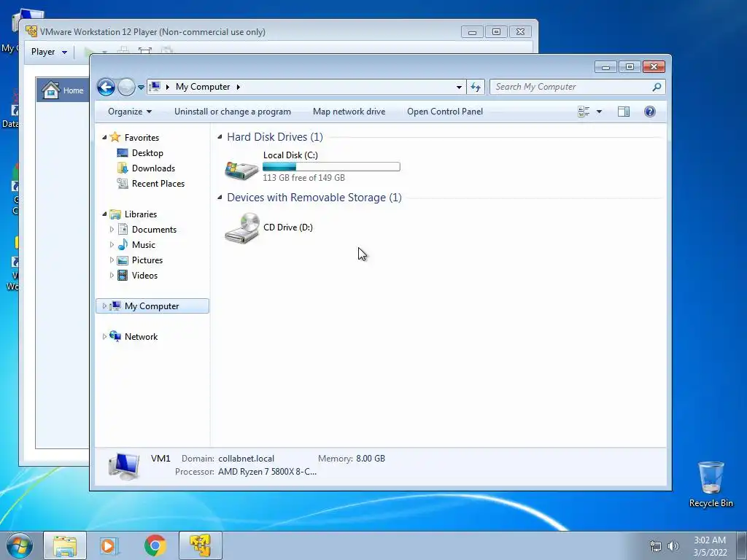Viewport: 747px width, 560px height.
Task: Click the Favorites star icon
Action: tap(115, 137)
